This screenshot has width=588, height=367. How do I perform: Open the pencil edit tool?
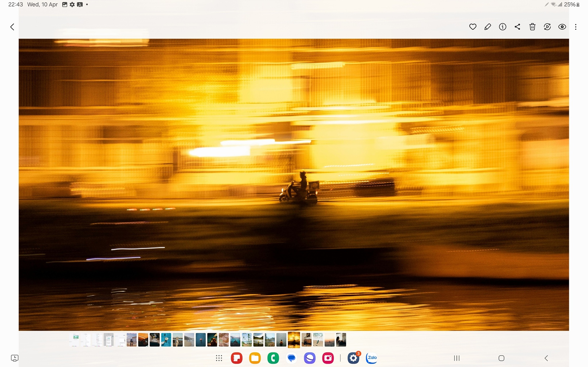click(488, 27)
